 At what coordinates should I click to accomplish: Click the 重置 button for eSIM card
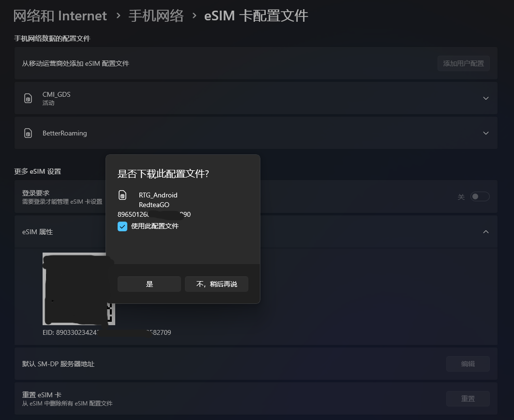[468, 399]
